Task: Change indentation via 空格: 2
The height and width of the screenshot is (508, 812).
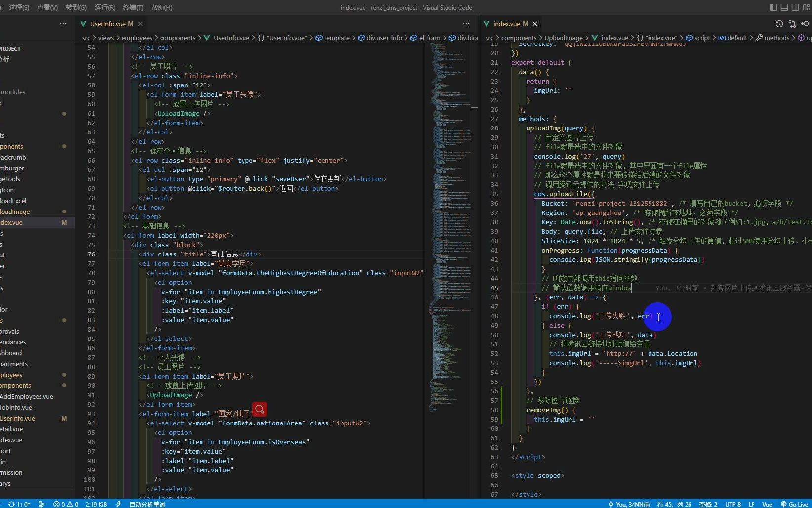Action: pyautogui.click(x=708, y=504)
